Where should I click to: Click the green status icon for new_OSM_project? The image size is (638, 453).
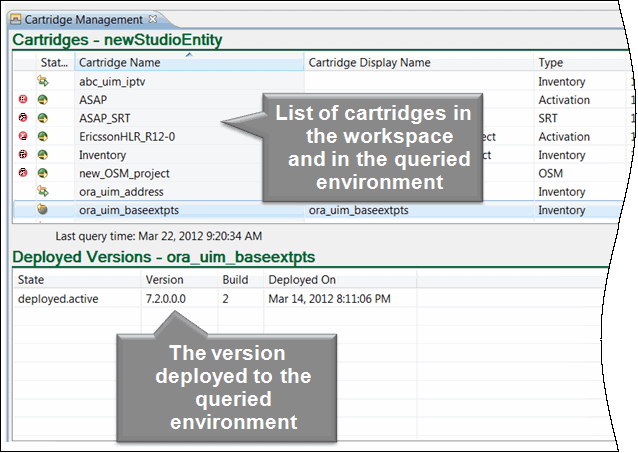43,173
